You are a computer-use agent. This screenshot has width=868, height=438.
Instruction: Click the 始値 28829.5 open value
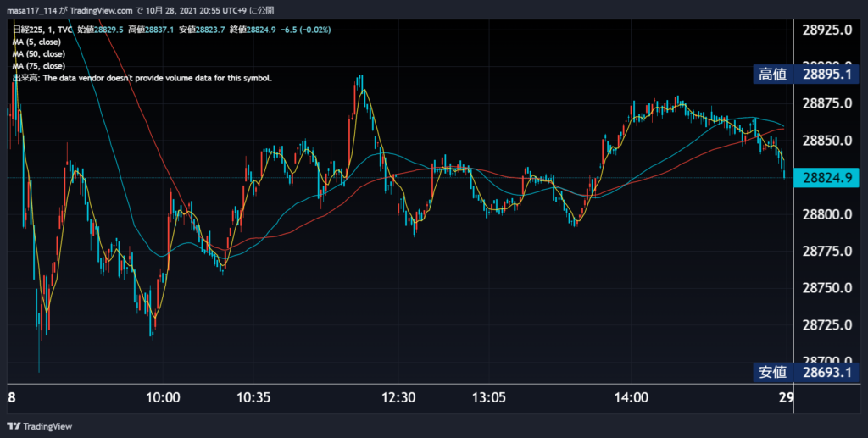[100, 30]
